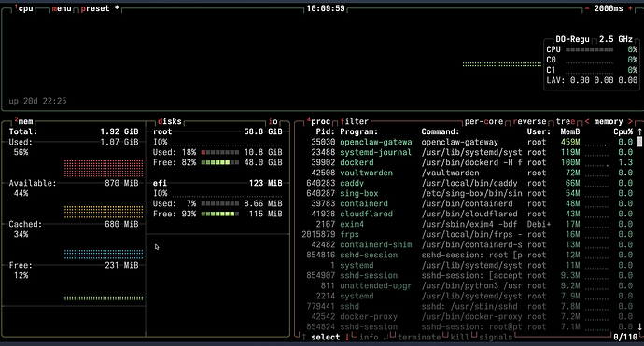
Task: Click terminate in the process footer
Action: click(419, 338)
